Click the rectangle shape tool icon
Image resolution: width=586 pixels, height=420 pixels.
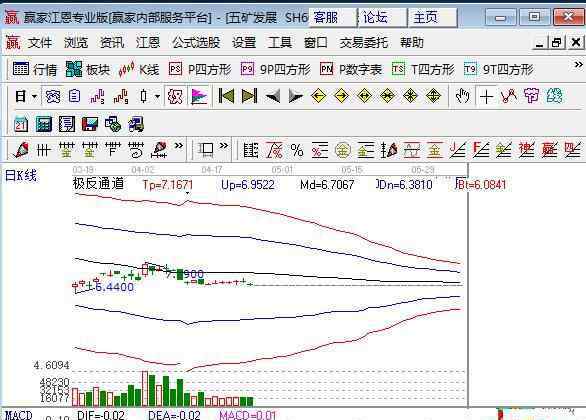(206, 150)
